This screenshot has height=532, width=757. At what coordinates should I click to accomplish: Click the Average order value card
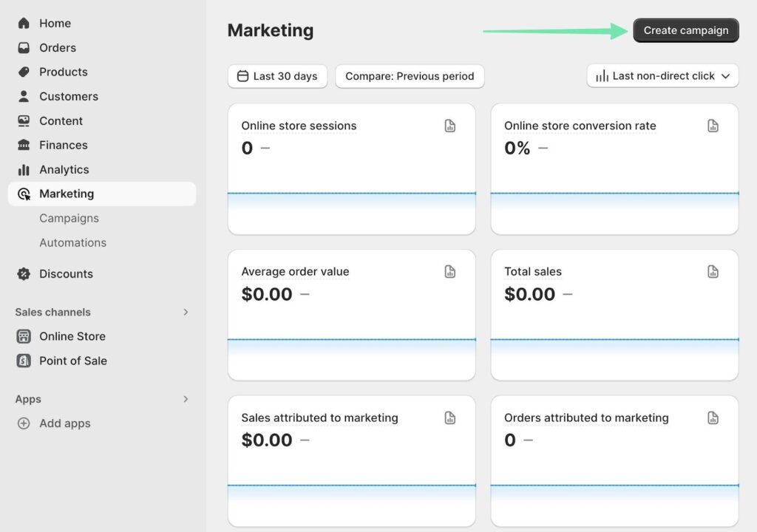click(351, 314)
